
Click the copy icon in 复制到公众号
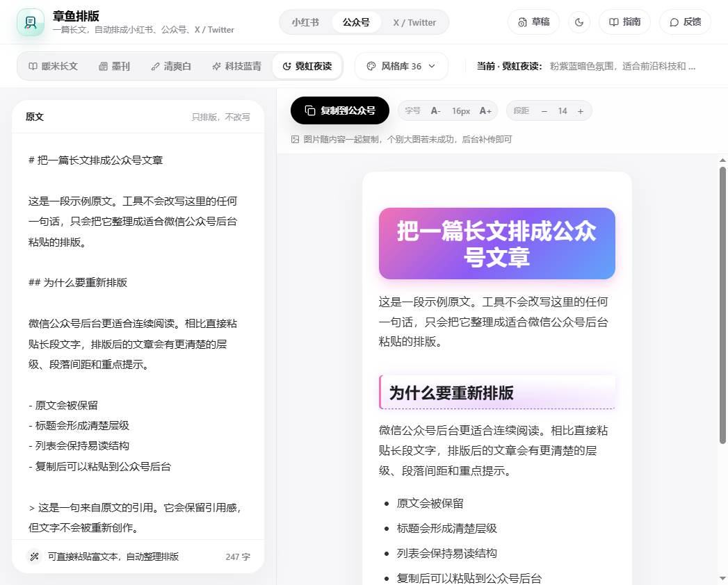[x=309, y=110]
